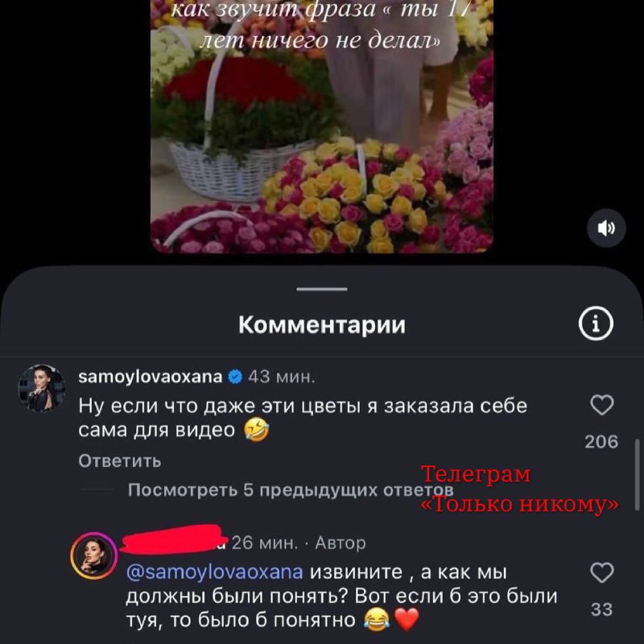
Task: Like the author's reply with the heart
Action: 601,572
